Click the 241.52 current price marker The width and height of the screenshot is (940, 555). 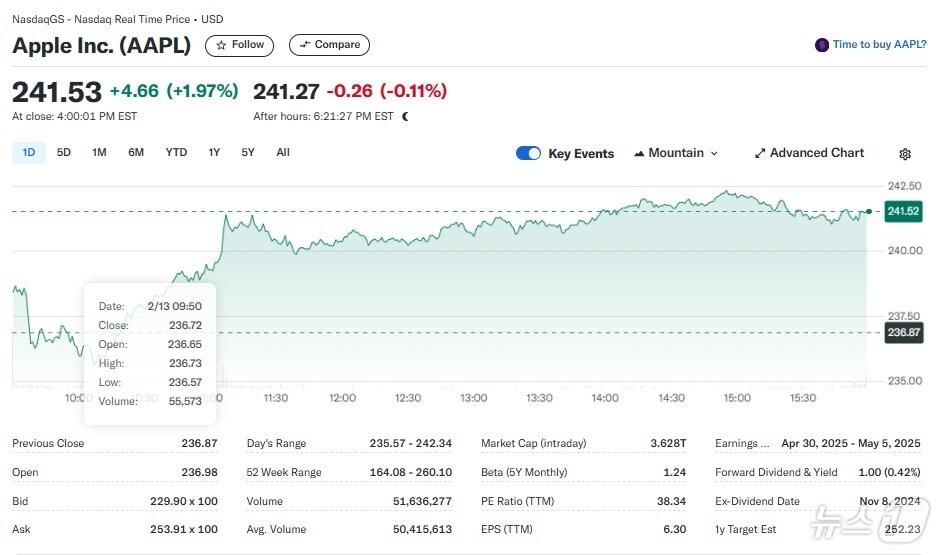[902, 211]
